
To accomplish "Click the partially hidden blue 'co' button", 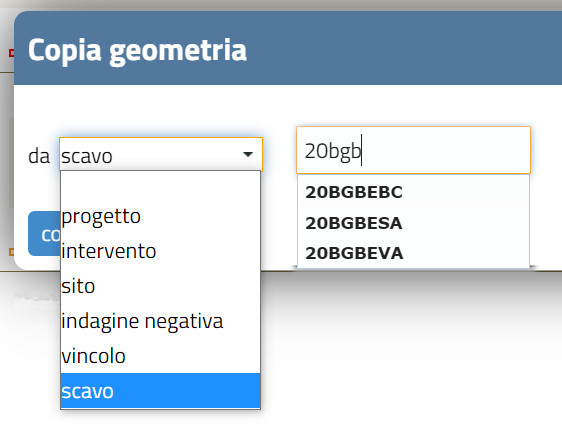I will (44, 234).
